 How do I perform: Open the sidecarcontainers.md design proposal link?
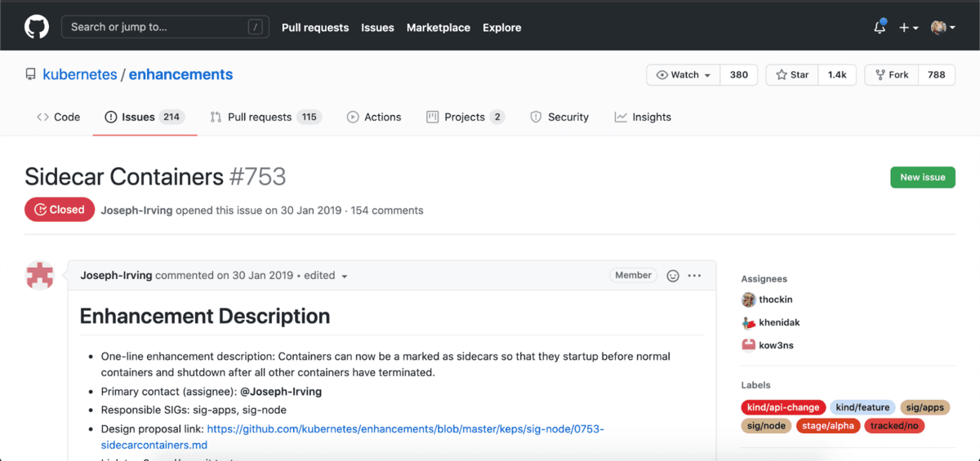click(x=353, y=437)
